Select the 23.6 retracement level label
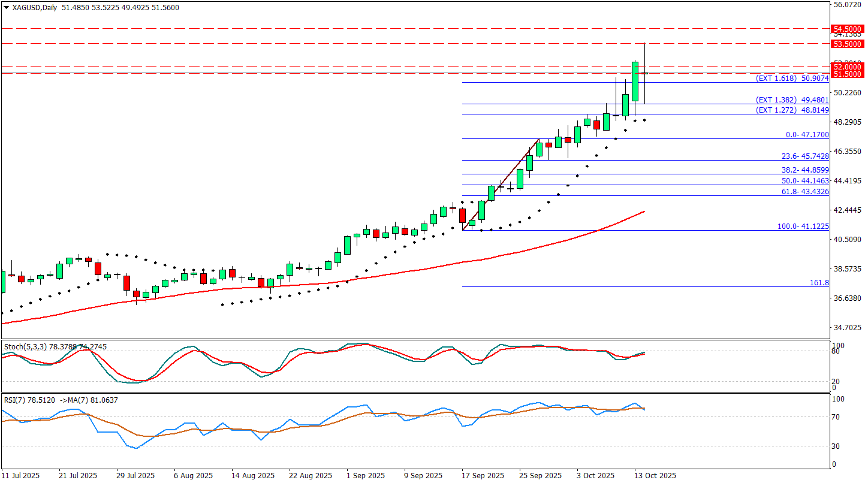 805,156
